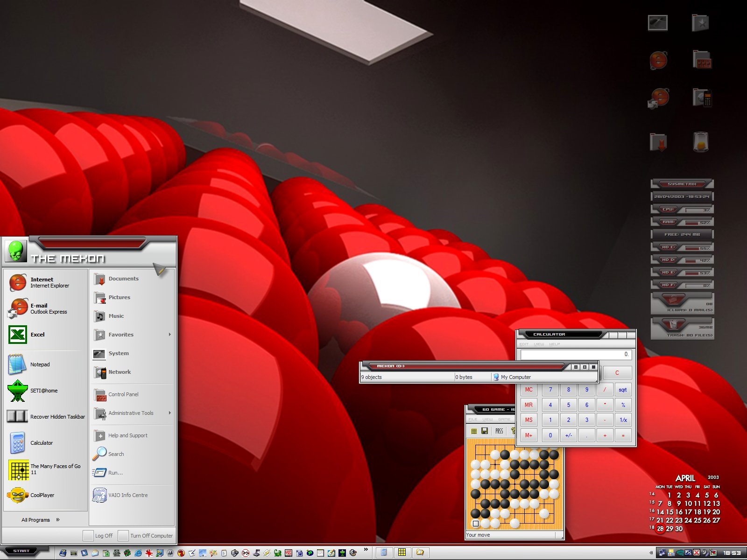Image resolution: width=747 pixels, height=560 pixels.
Task: Open the Documents folder desktop icon with red arrow
Action: 658,142
